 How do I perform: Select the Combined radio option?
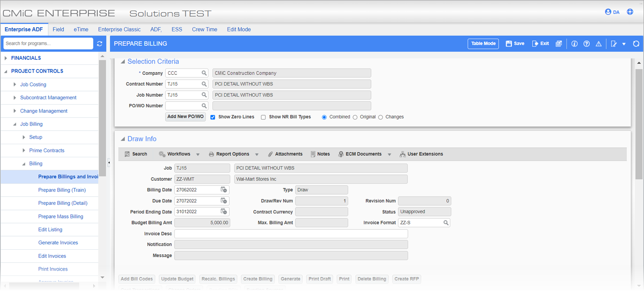[324, 117]
